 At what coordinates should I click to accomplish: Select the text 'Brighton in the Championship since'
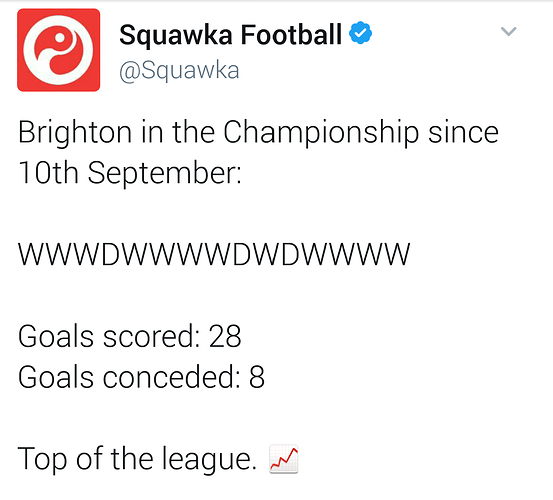(258, 133)
